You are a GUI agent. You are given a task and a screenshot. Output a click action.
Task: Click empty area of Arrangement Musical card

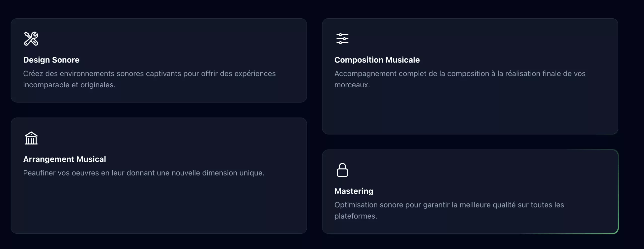click(158, 206)
